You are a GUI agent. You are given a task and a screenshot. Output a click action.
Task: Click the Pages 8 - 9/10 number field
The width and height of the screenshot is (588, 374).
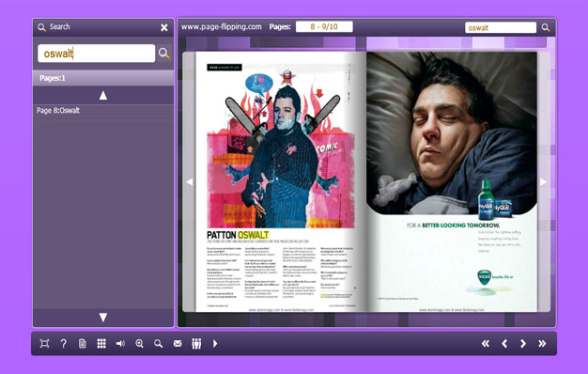click(x=324, y=26)
